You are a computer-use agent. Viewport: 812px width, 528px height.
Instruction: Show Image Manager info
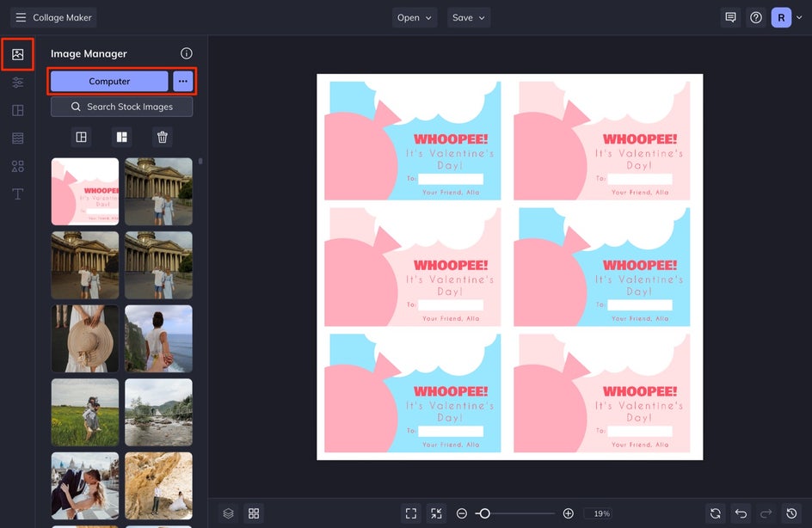187,53
